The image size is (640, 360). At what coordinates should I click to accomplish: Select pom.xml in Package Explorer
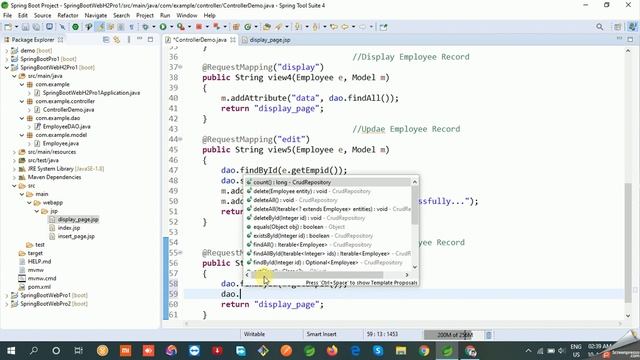pyautogui.click(x=39, y=287)
